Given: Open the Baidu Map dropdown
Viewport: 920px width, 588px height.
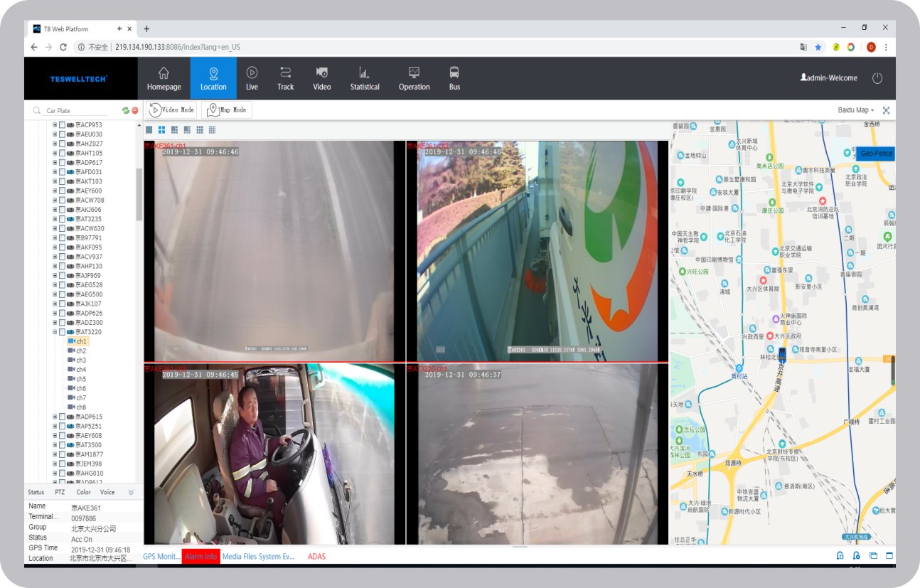Looking at the screenshot, I should 856,110.
